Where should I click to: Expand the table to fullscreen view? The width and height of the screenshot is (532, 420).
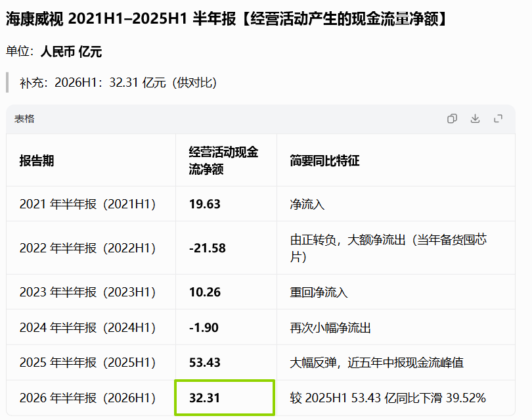pos(498,118)
